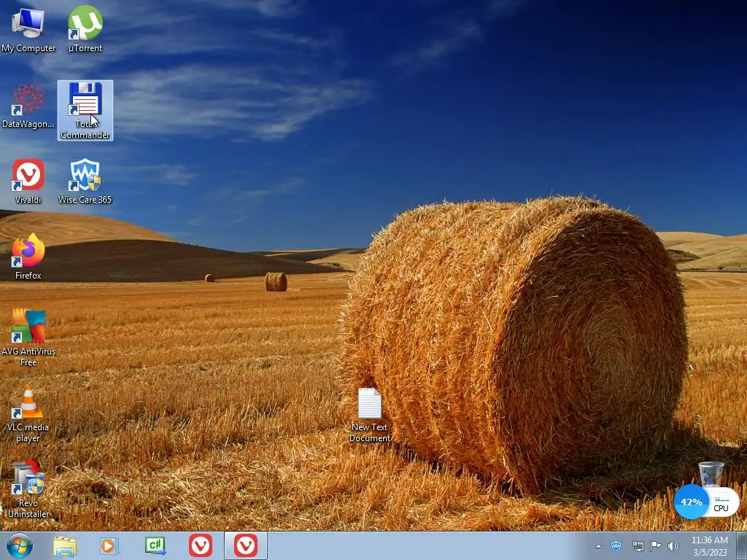Click Show Desktop button at taskbar end

click(742, 545)
